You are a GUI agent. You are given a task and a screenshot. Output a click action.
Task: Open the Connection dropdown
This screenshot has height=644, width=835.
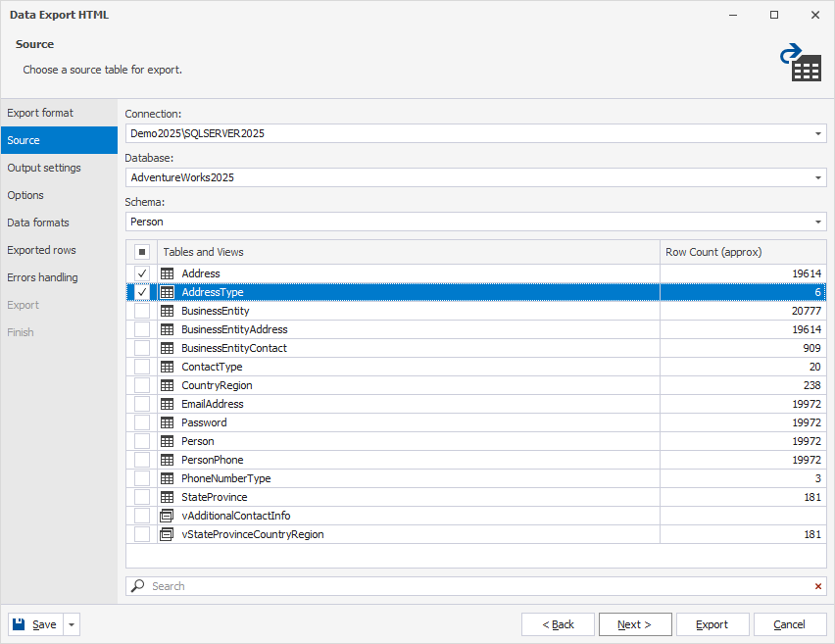(818, 133)
